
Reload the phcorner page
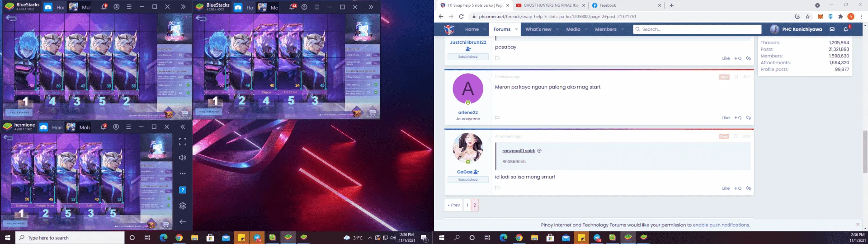tap(461, 16)
